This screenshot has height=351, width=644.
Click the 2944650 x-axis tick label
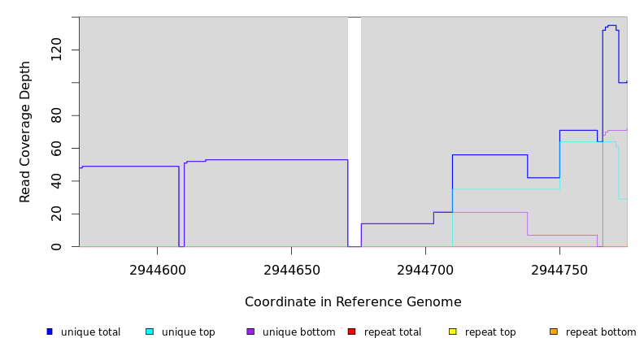291,270
